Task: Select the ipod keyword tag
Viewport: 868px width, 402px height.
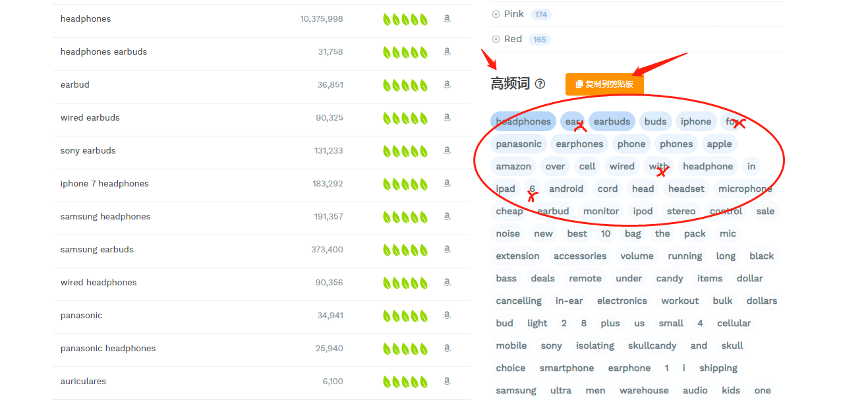Action: pyautogui.click(x=643, y=211)
